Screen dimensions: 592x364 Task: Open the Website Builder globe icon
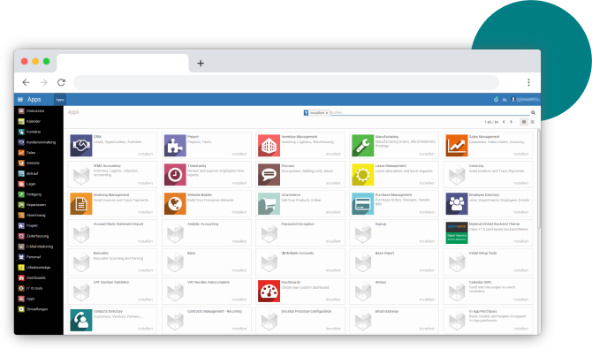pos(175,203)
